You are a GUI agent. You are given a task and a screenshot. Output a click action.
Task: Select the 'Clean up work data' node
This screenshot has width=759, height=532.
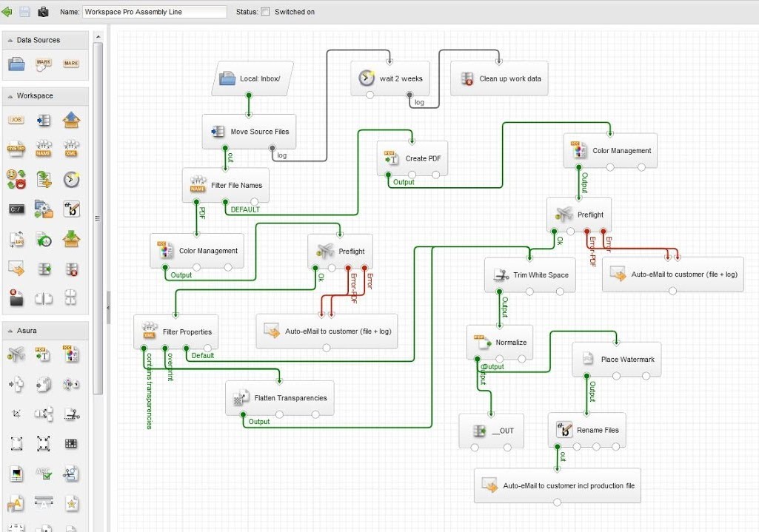[499, 78]
